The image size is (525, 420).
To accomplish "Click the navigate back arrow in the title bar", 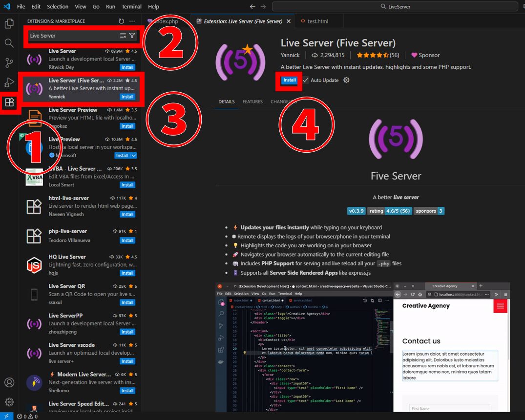I will click(x=252, y=6).
